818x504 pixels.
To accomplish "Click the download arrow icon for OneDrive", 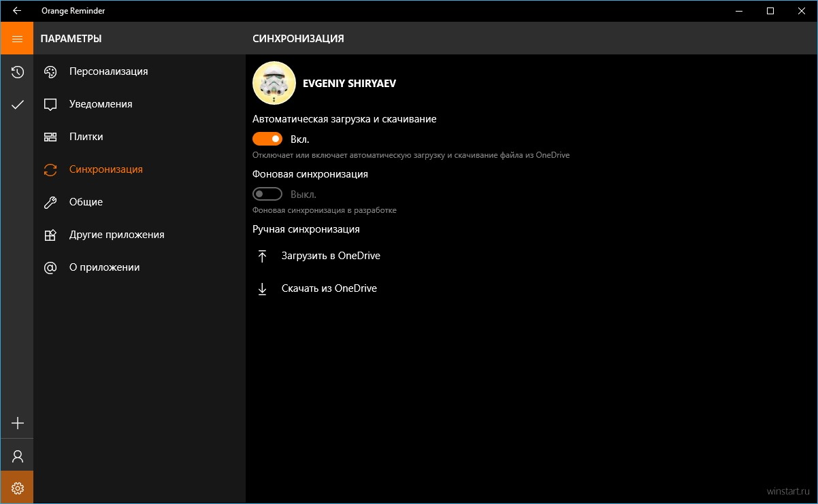I will click(262, 288).
